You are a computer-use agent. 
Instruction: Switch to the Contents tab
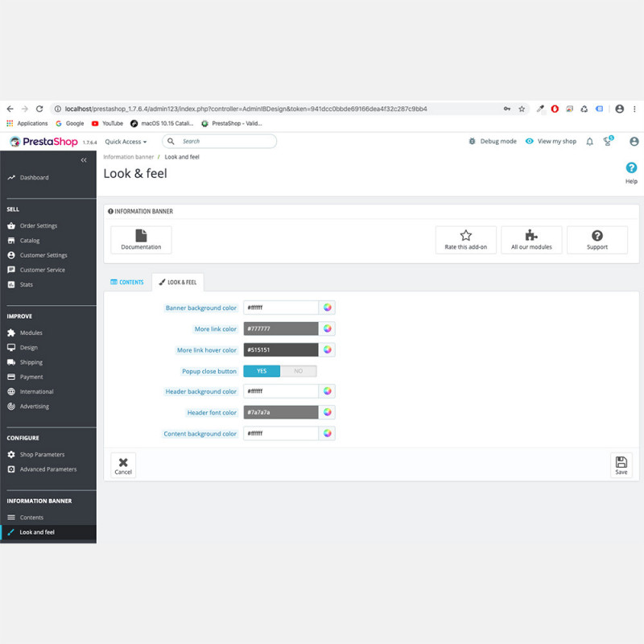[127, 283]
